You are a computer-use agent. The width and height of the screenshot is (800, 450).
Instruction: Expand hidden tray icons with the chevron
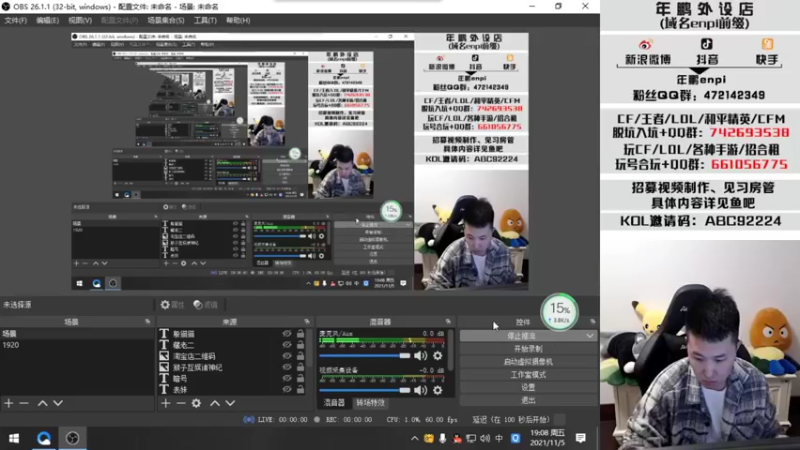414,438
